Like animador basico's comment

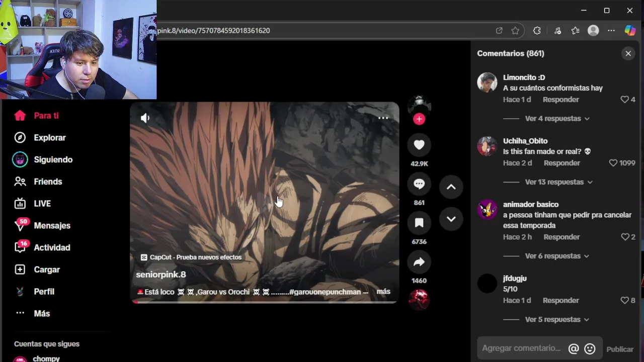625,237
